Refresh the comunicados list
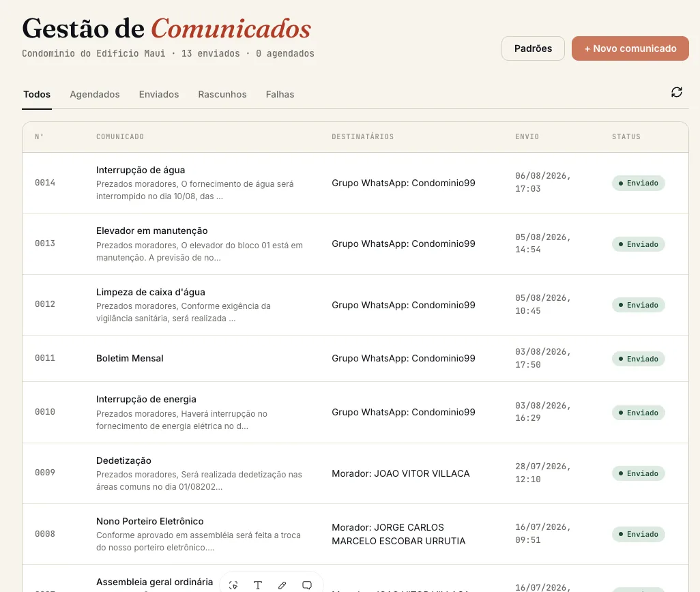Viewport: 700px width, 592px height. coord(676,92)
